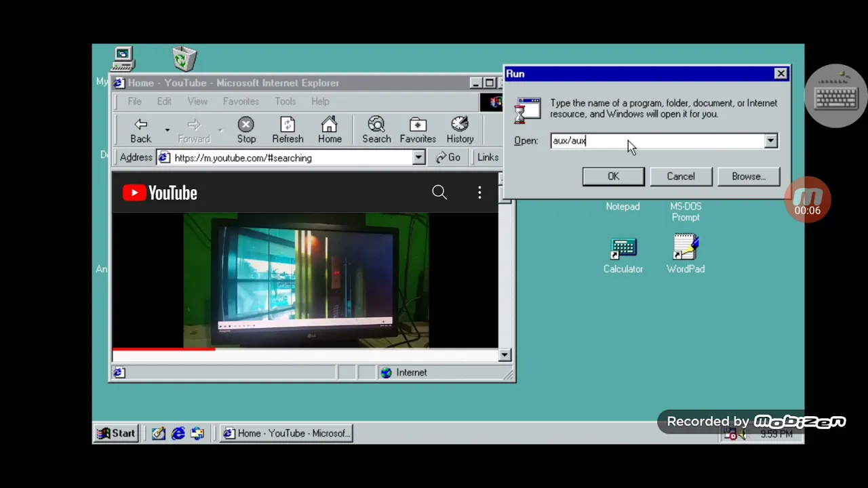Click the page icon in the address bar

(x=164, y=158)
